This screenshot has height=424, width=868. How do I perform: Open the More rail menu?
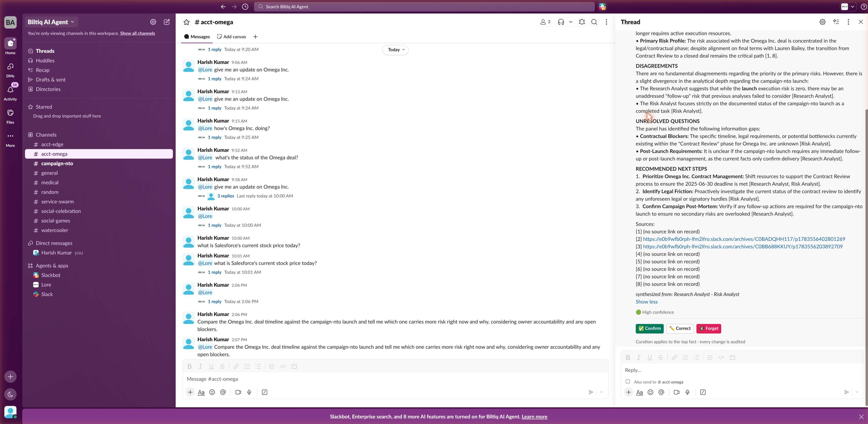[x=10, y=139]
